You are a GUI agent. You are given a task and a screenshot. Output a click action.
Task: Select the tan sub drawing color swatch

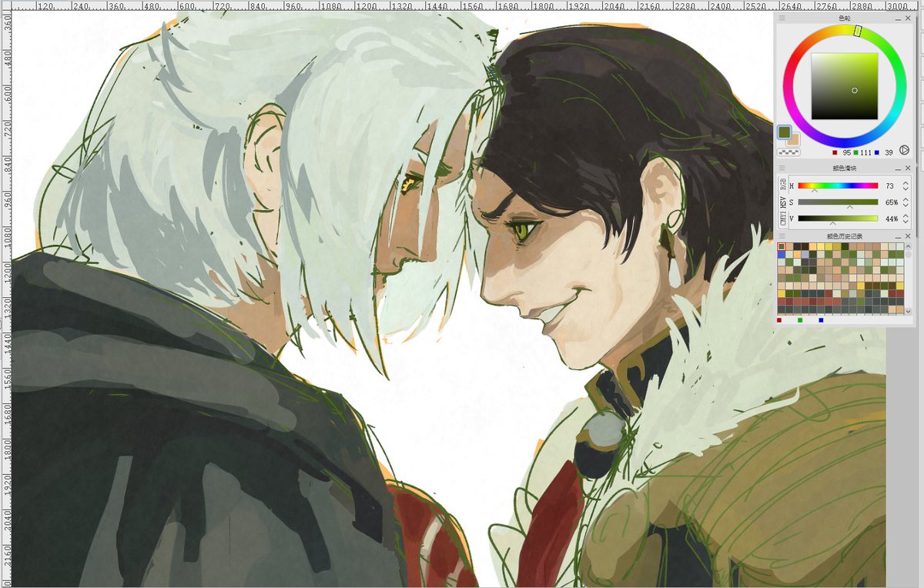pyautogui.click(x=793, y=140)
